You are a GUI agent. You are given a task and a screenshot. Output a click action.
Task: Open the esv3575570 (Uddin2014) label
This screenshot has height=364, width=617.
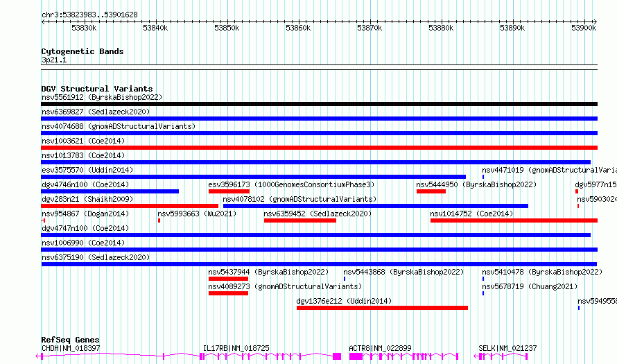tap(87, 170)
